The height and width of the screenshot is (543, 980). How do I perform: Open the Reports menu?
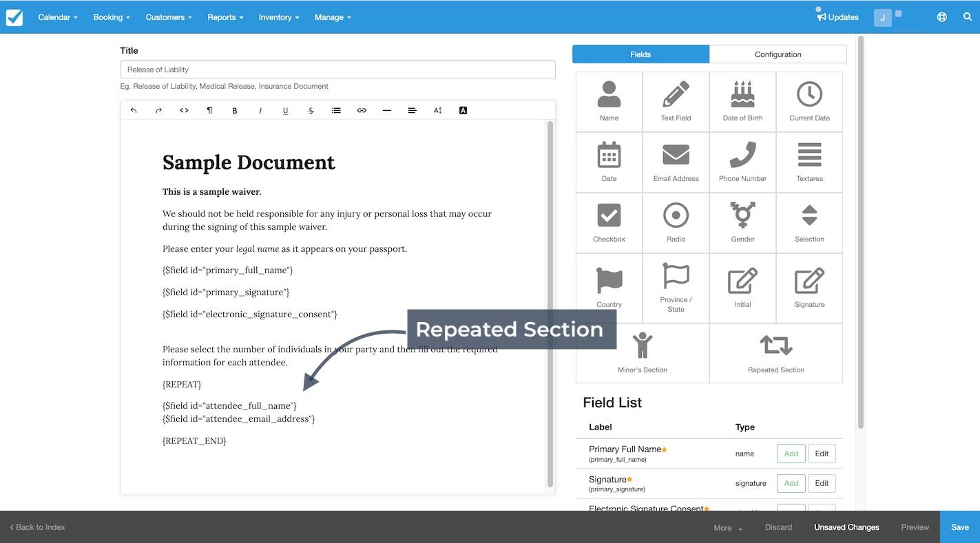tap(225, 17)
